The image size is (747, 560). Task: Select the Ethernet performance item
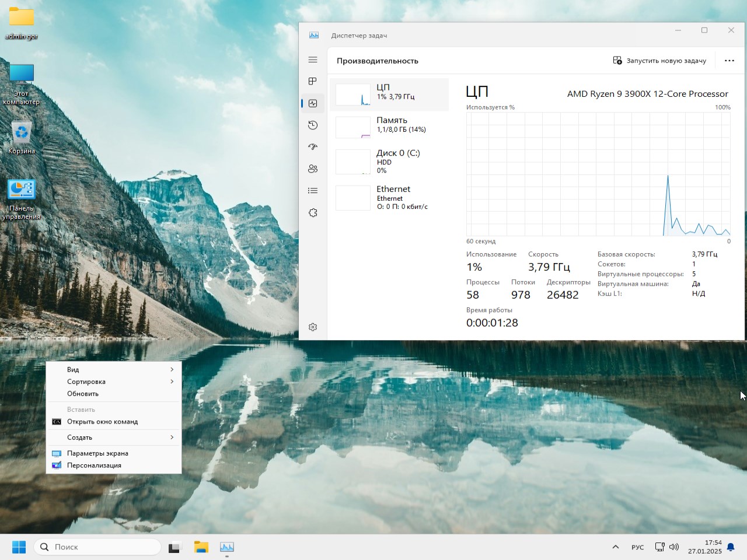(389, 198)
